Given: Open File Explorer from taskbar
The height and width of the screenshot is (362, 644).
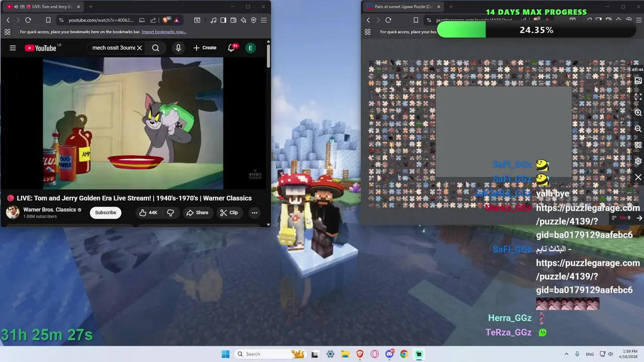Looking at the screenshot, I should coord(345,354).
